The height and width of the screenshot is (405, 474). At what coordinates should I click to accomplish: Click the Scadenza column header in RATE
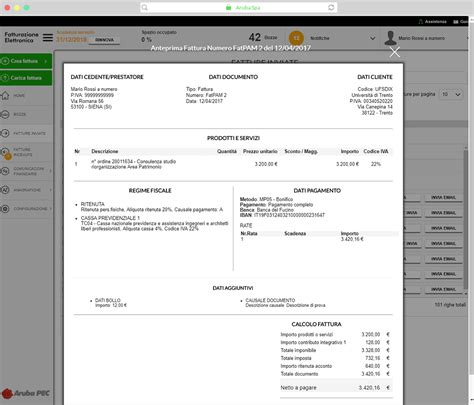pyautogui.click(x=295, y=234)
